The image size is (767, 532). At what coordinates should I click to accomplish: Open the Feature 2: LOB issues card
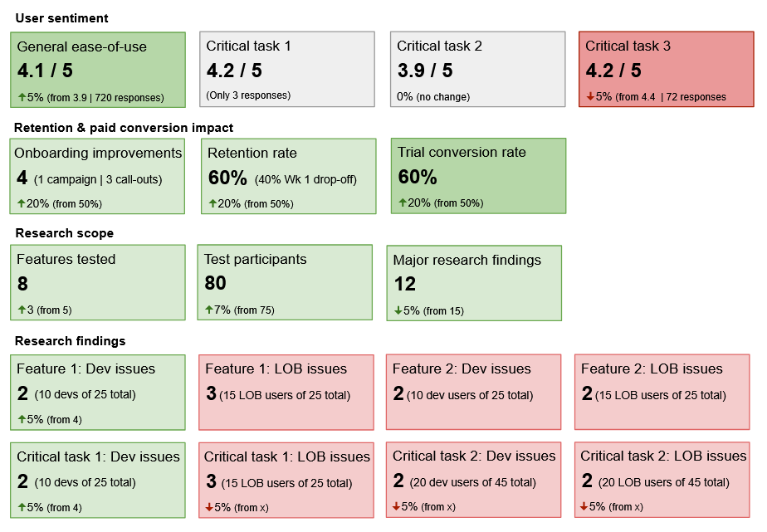coord(662,392)
